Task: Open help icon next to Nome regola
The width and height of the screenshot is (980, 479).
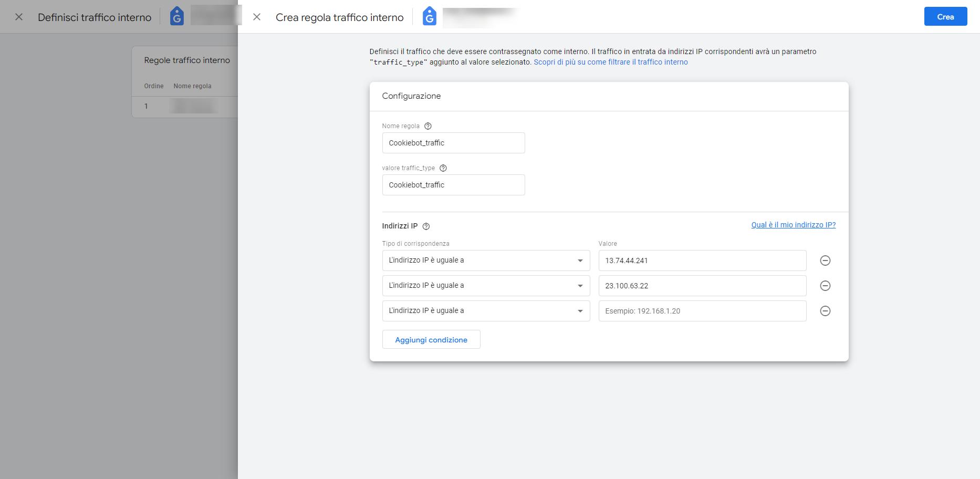Action: pos(428,126)
